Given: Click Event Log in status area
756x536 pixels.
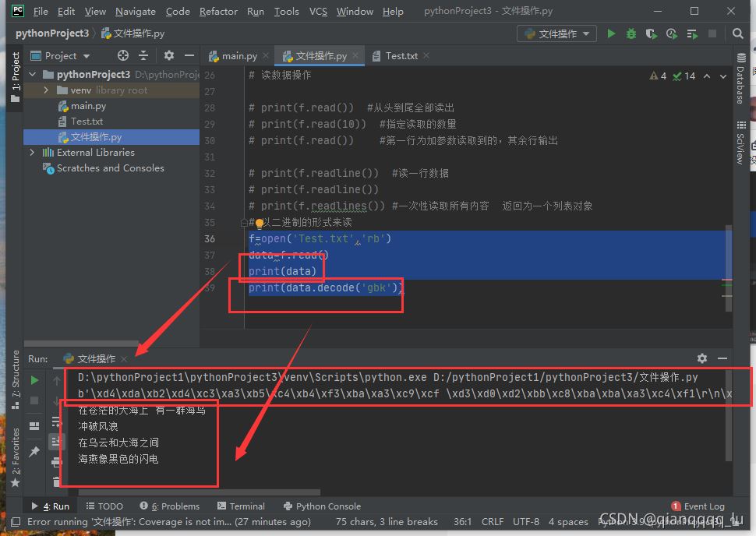Looking at the screenshot, I should [698, 506].
